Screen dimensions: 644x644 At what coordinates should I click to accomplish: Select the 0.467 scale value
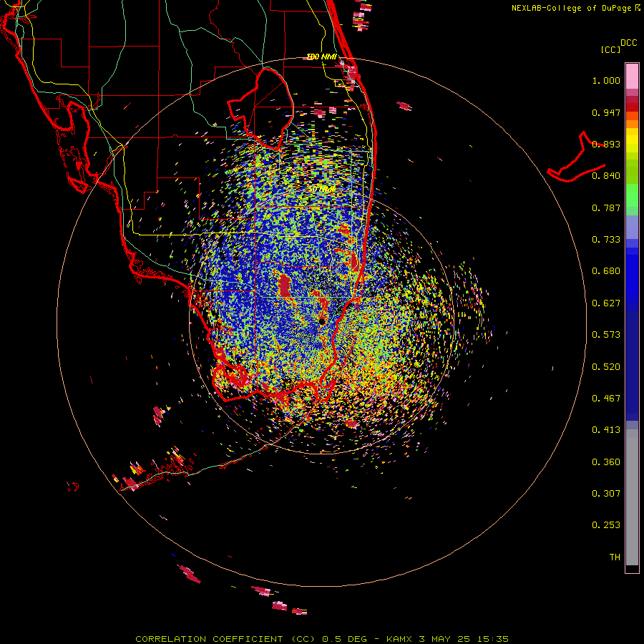[606, 399]
